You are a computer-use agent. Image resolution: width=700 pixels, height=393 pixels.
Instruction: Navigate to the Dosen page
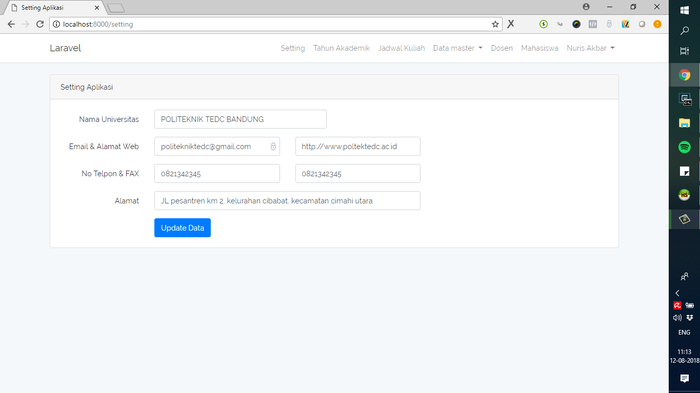point(502,48)
